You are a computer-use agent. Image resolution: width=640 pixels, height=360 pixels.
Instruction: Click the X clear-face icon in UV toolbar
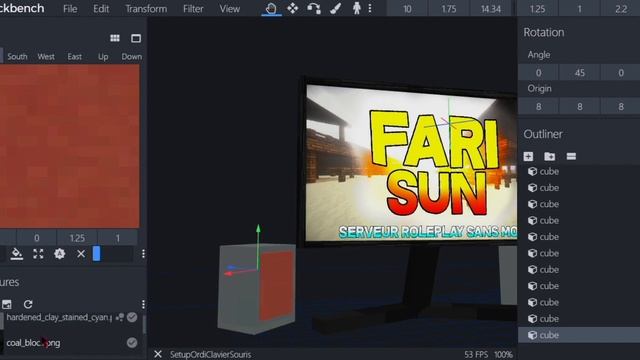tap(81, 254)
